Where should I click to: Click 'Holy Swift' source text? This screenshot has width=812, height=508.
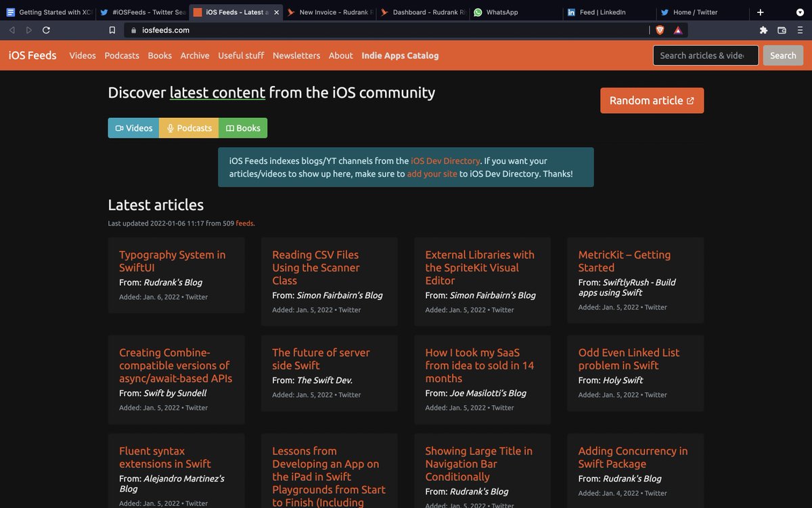tap(623, 381)
